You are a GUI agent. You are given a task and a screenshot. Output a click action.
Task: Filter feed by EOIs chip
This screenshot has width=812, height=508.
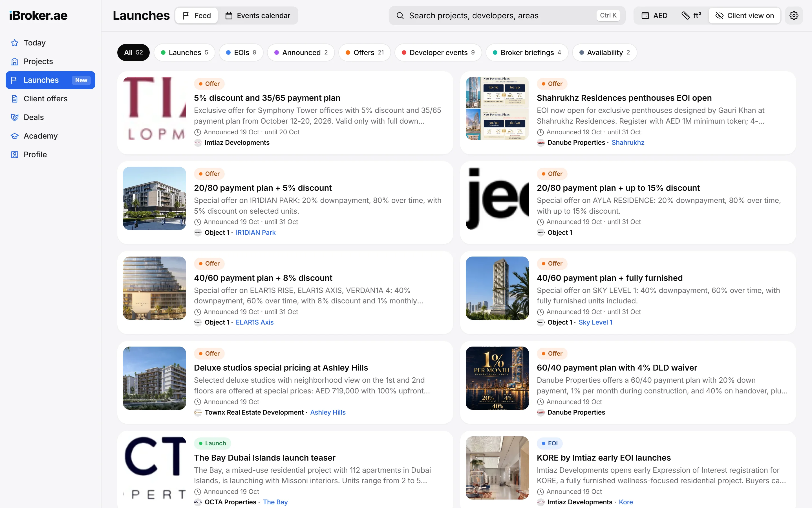coord(241,52)
